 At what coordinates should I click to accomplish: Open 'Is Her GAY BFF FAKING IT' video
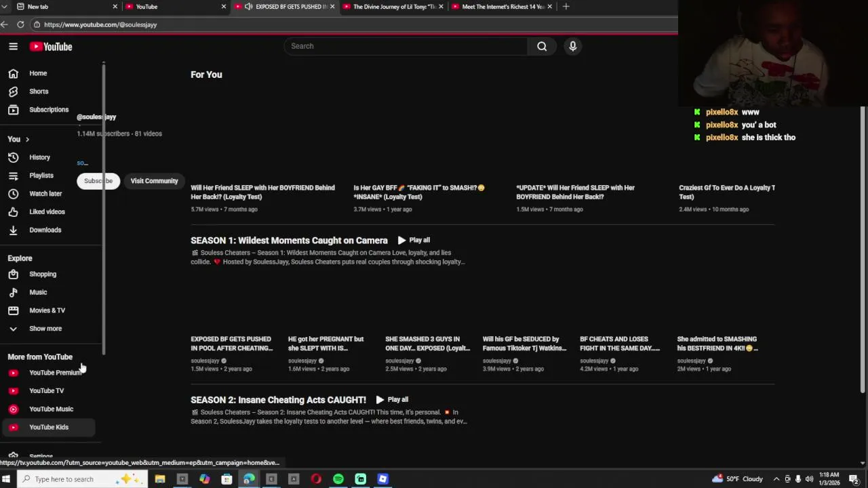(x=419, y=192)
